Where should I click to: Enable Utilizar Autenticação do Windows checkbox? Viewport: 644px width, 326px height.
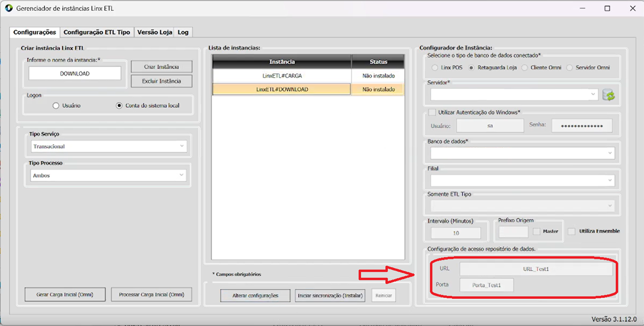tap(432, 112)
